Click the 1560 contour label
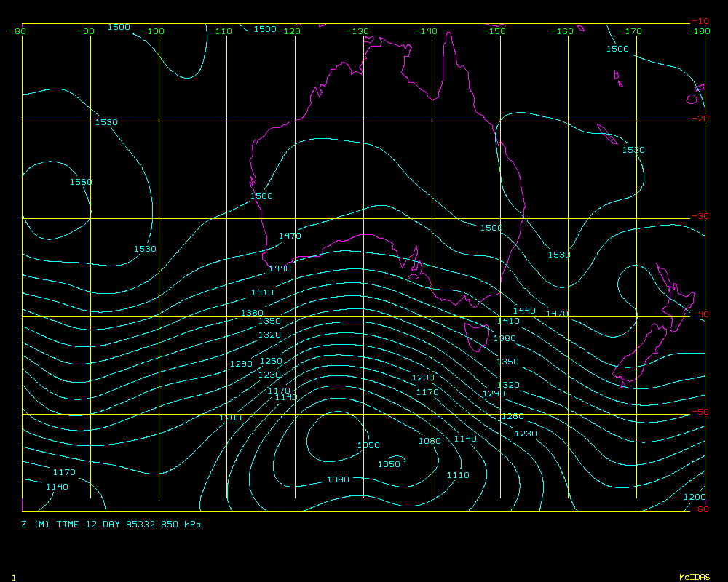 coord(81,182)
